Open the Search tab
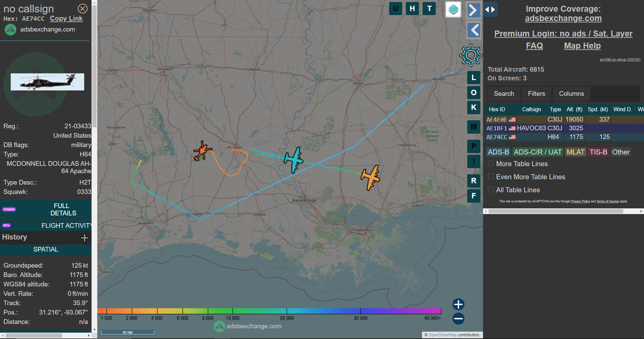 (x=504, y=94)
